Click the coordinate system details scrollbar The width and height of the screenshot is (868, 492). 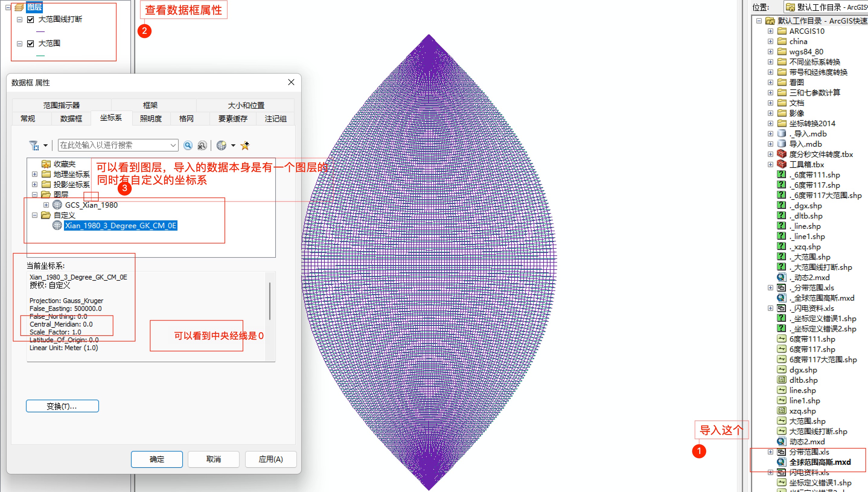coord(269,301)
